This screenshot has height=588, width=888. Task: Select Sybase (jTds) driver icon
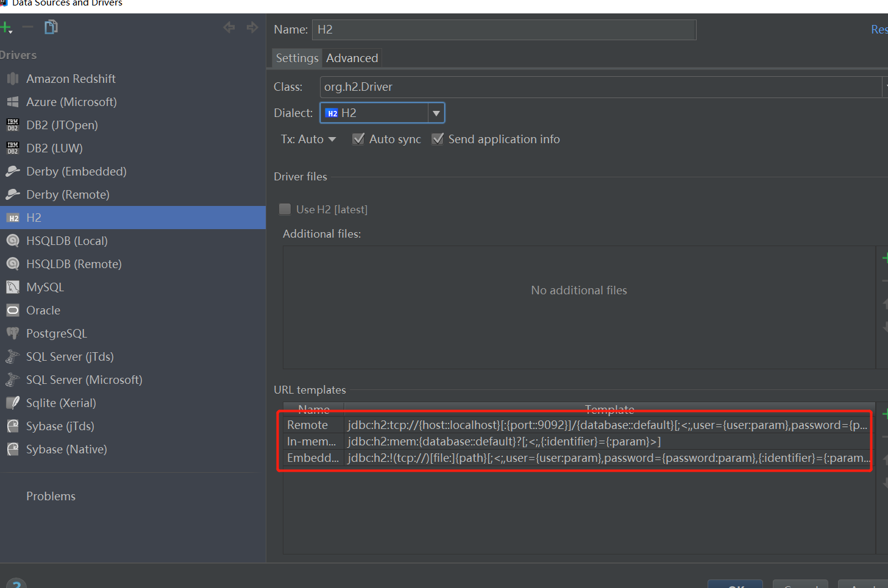click(x=13, y=426)
